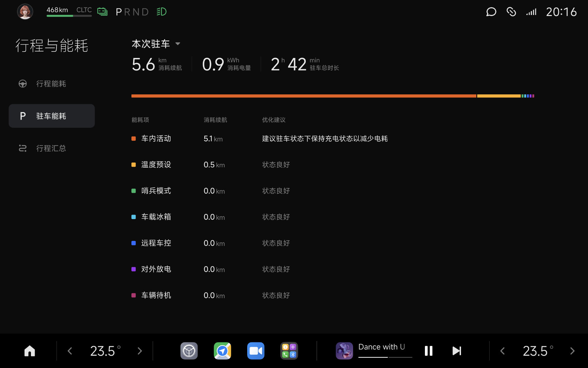Image resolution: width=588 pixels, height=368 pixels.
Task: Skip to the next track
Action: 457,351
